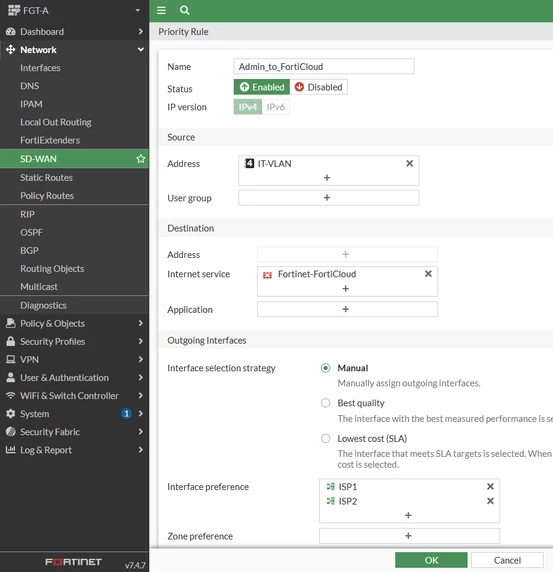Expand the Policy & Objects chevron
553x572 pixels.
pos(140,323)
